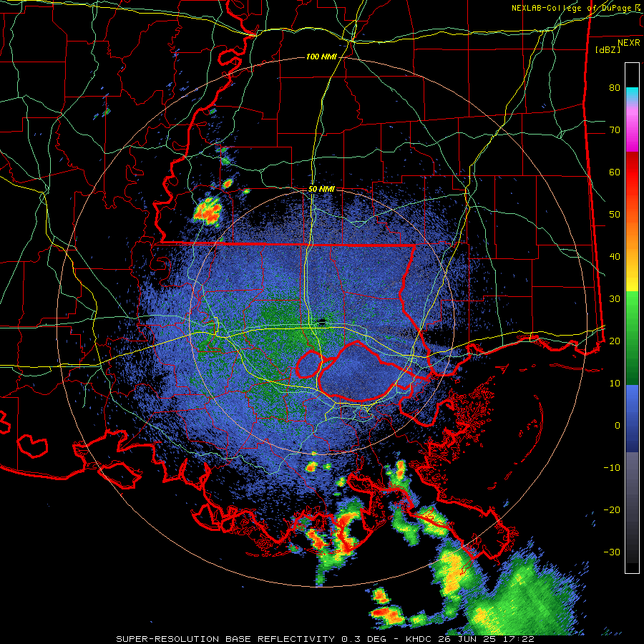Click the black radar site marker at center
The image size is (644, 644).
coord(322,321)
